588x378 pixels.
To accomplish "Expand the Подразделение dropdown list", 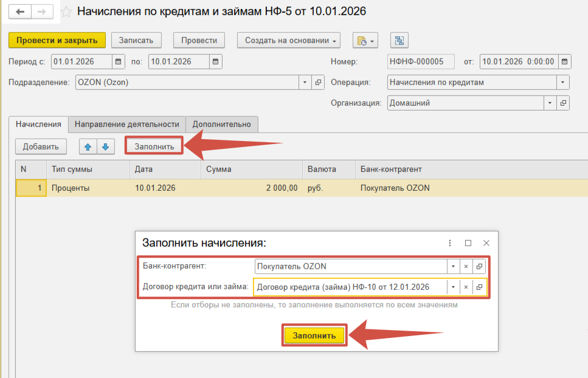I will pos(305,82).
